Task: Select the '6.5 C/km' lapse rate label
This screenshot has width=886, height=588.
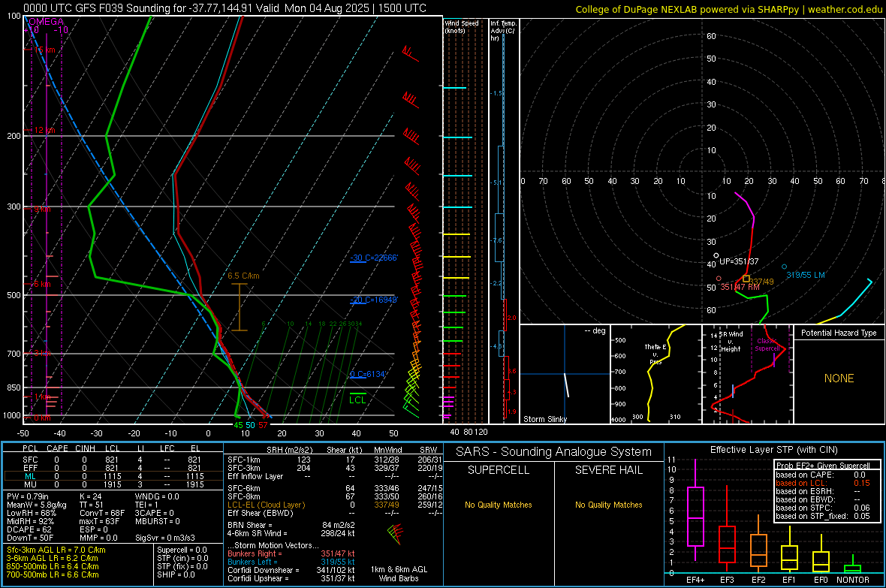Action: coord(243,276)
